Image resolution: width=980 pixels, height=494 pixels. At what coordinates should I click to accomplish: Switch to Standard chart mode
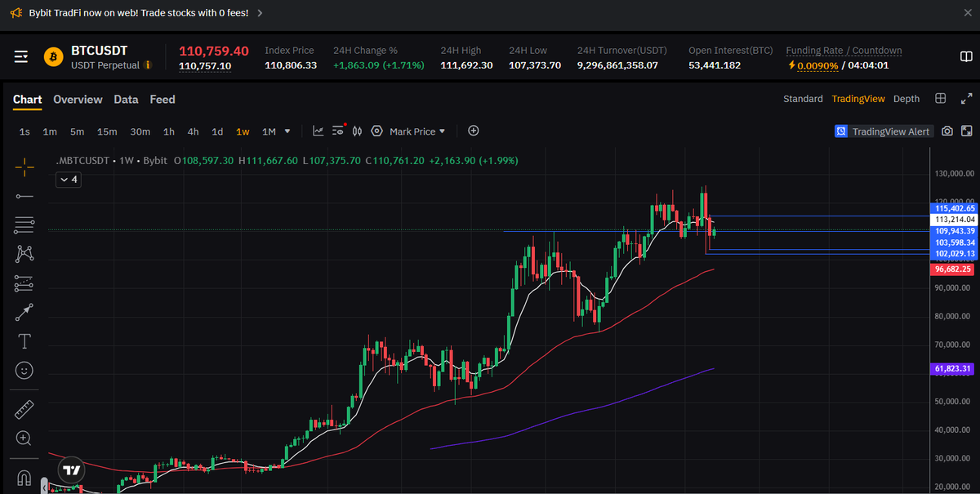pyautogui.click(x=803, y=99)
